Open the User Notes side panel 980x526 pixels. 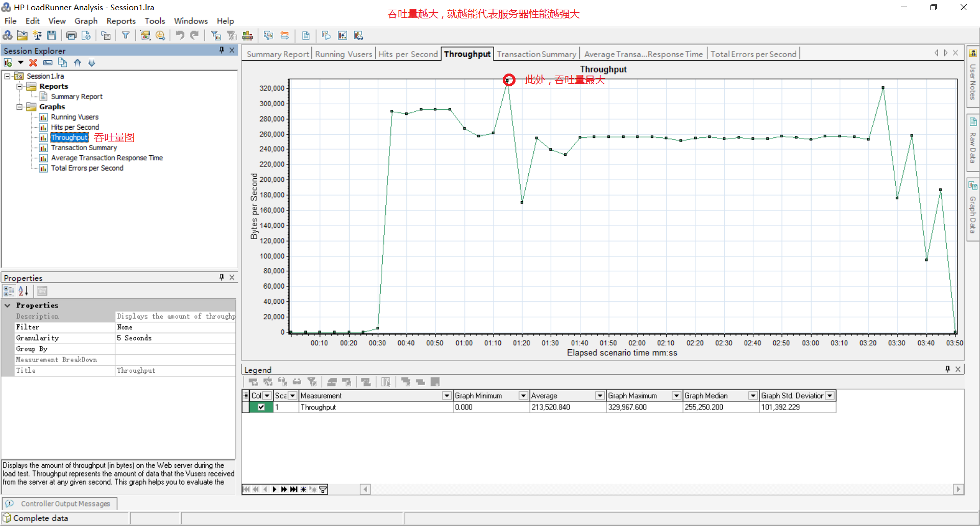[x=973, y=77]
